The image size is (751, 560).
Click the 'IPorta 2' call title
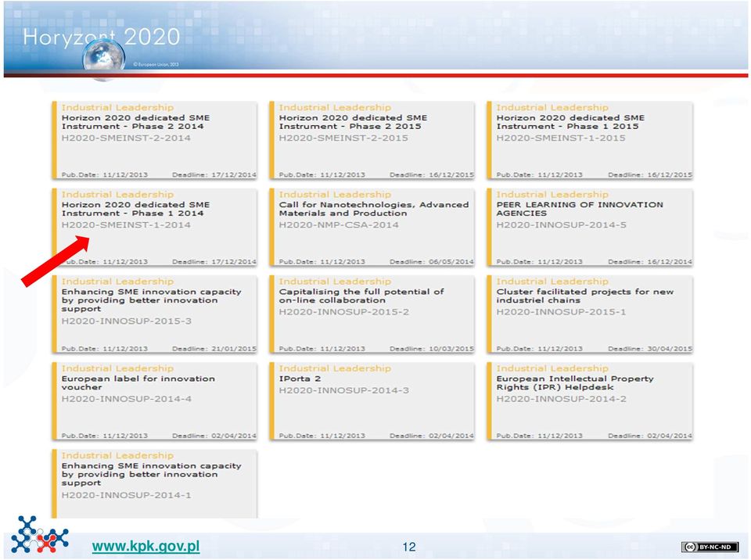[300, 379]
